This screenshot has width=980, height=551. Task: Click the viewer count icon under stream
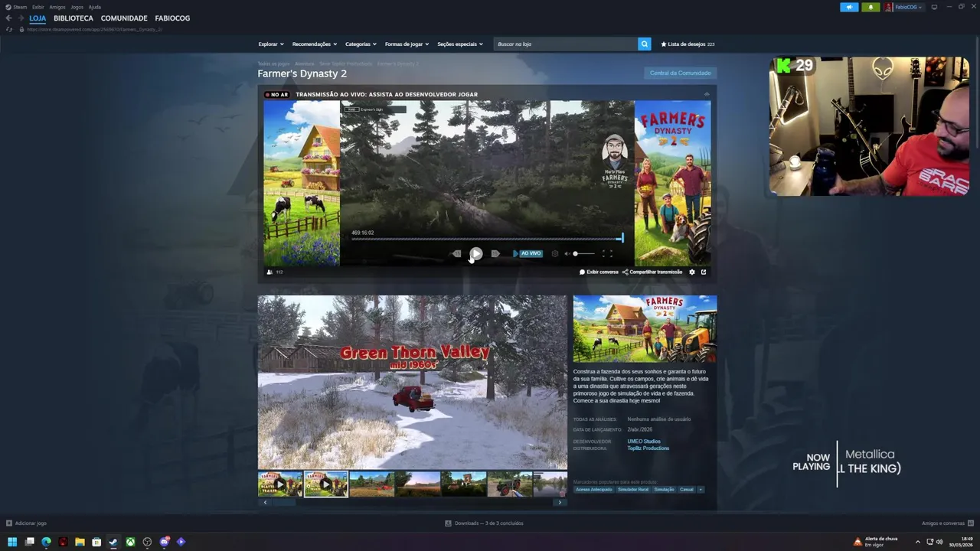[x=269, y=272]
